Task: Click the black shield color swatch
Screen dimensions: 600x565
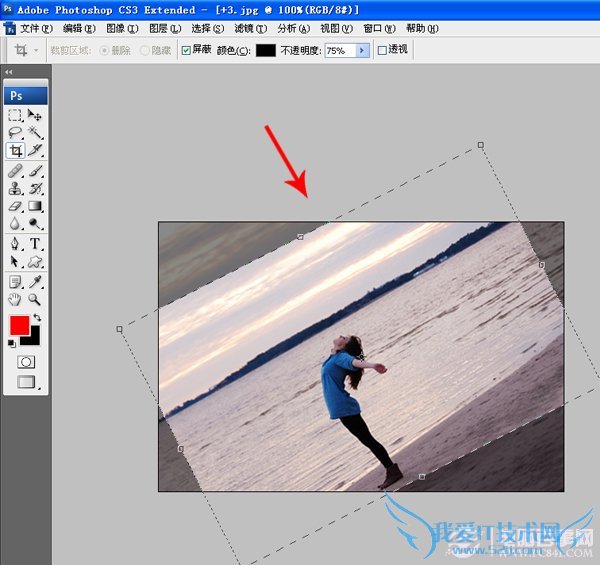Action: [266, 50]
